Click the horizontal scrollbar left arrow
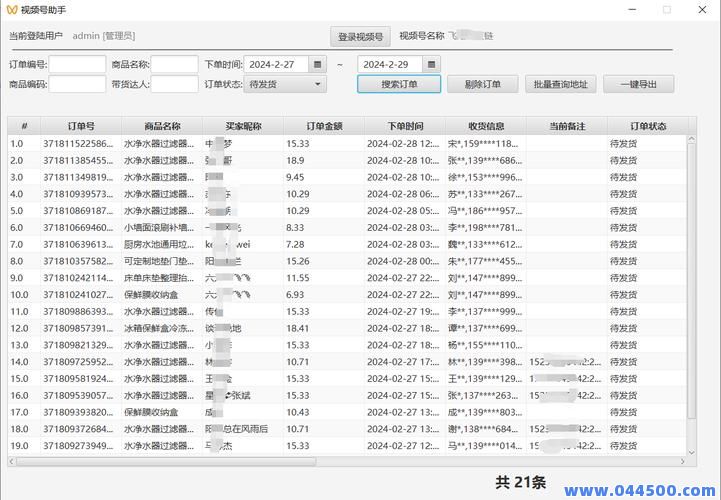This screenshot has width=721, height=500. [x=11, y=461]
